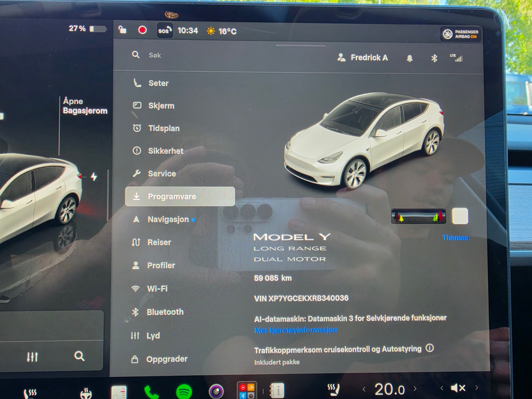
Task: Raise volume with right chevron
Action: (477, 387)
